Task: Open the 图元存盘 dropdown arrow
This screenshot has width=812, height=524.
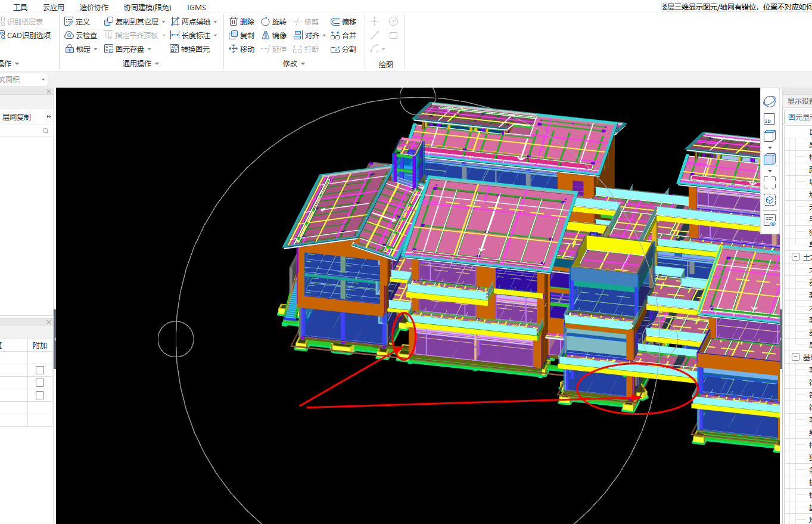Action: point(149,49)
